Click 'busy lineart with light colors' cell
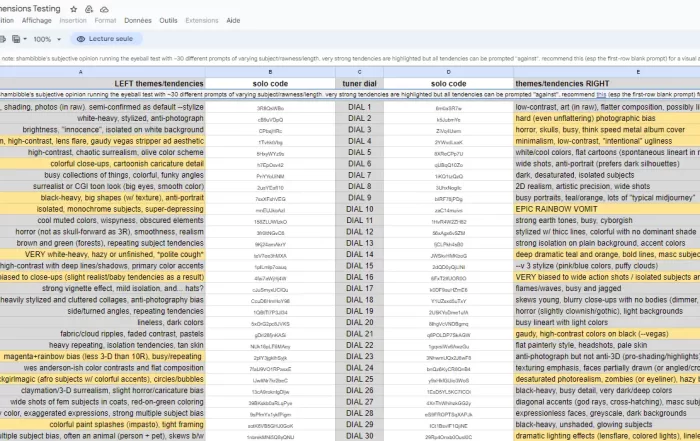700x441 pixels. coord(607,322)
